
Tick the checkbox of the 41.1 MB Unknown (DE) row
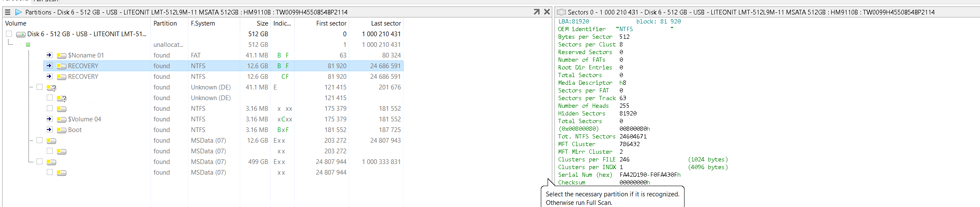click(40, 87)
